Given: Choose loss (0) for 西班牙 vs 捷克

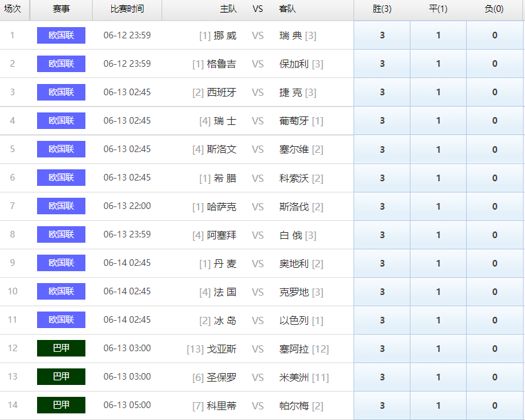Looking at the screenshot, I should (495, 92).
